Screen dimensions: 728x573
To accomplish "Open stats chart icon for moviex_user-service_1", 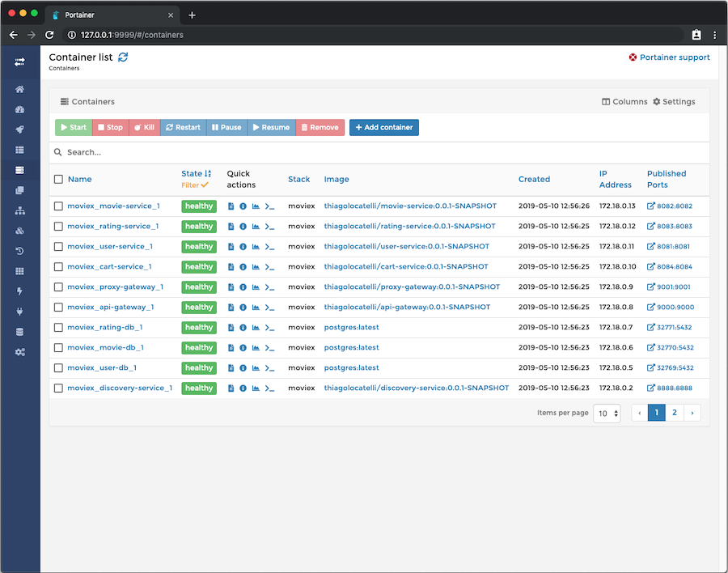I will coord(256,246).
